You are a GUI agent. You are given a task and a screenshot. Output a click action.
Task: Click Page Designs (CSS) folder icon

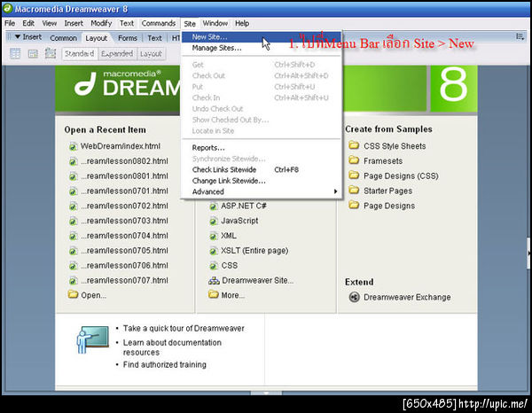[x=354, y=175]
